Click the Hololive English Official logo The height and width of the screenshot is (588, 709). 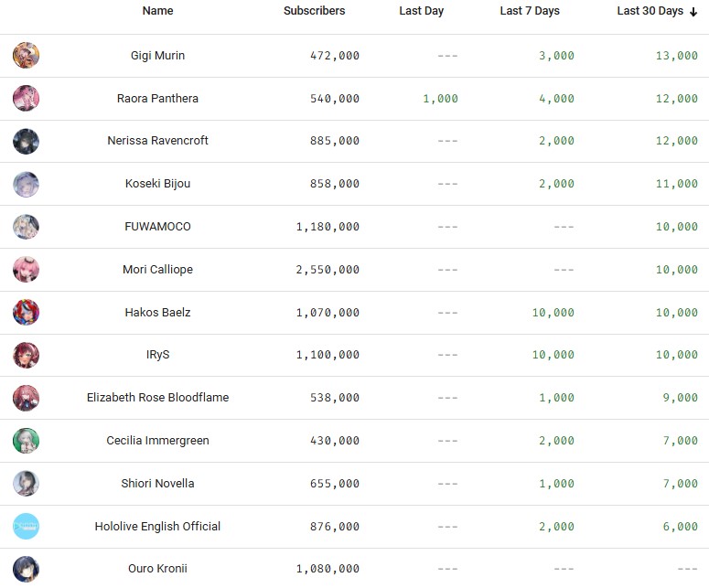point(26,527)
